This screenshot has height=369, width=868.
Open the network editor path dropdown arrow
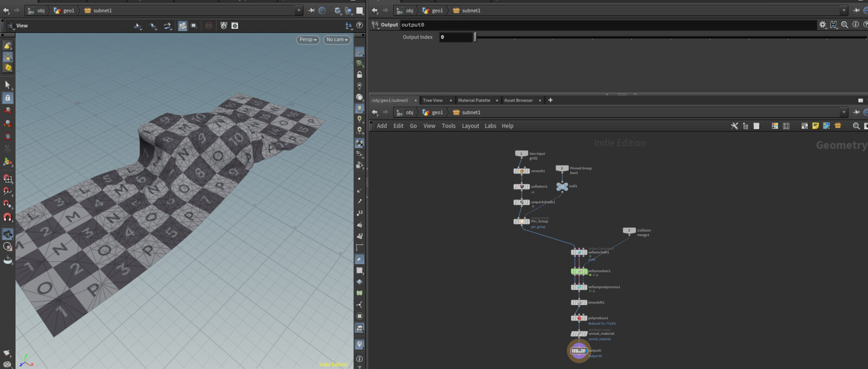coord(844,112)
